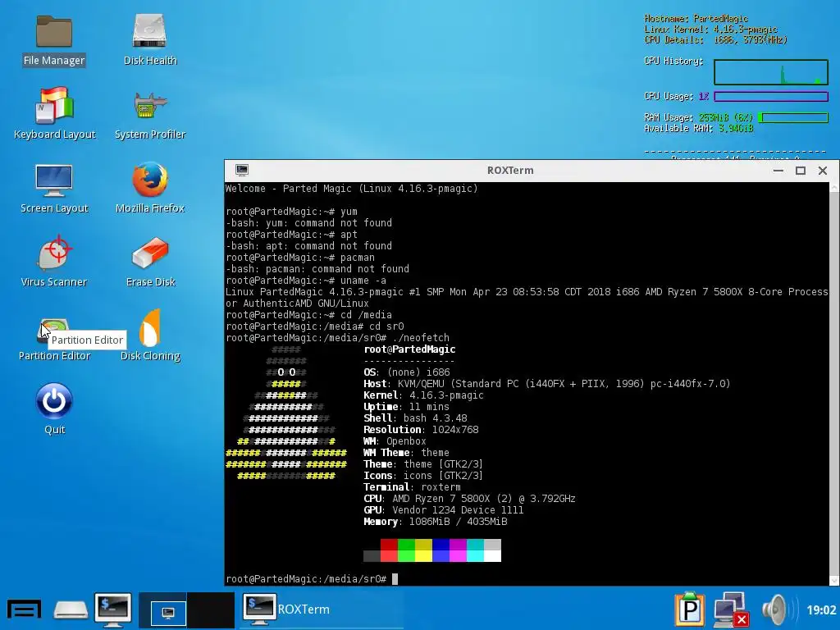This screenshot has width=840, height=630.
Task: Click the "Hostname: PartedMagic" monitor text
Action: (x=696, y=18)
